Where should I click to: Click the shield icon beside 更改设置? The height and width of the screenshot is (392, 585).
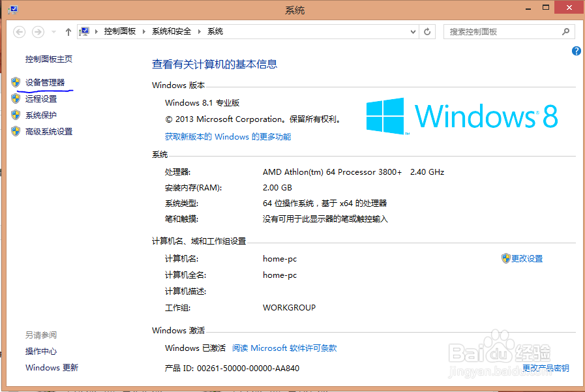[506, 258]
